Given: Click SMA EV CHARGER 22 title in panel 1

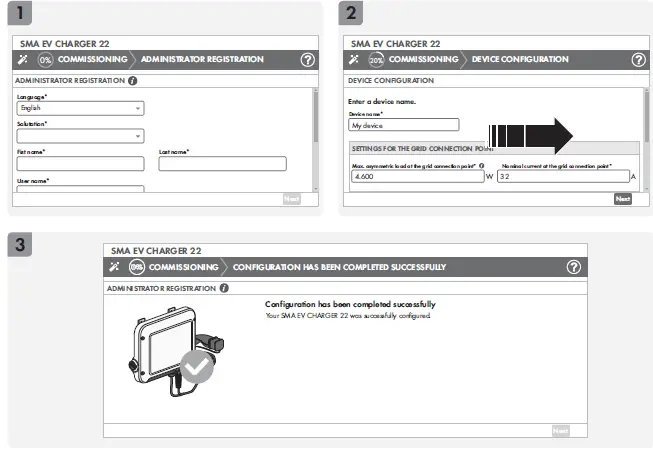Looking at the screenshot, I should pyautogui.click(x=65, y=44).
